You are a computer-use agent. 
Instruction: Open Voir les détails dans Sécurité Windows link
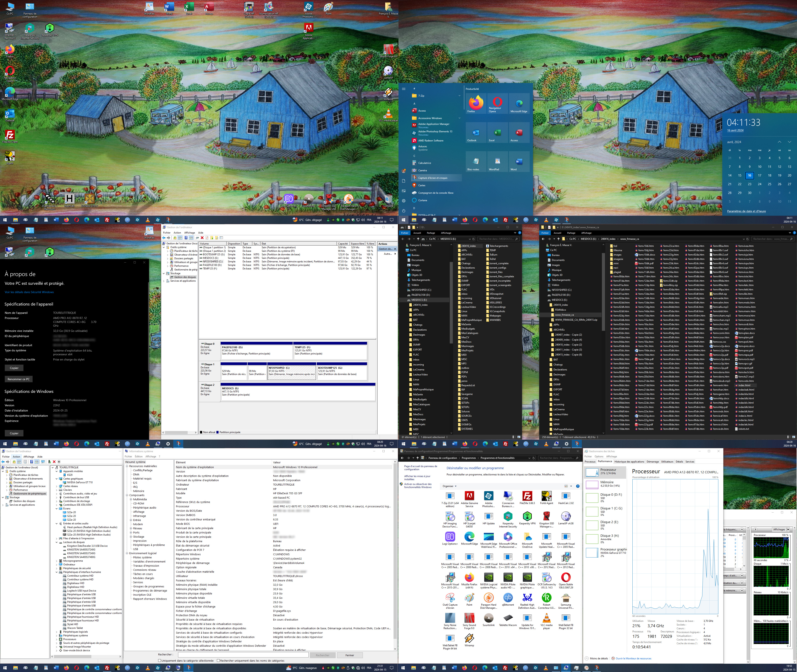point(29,292)
